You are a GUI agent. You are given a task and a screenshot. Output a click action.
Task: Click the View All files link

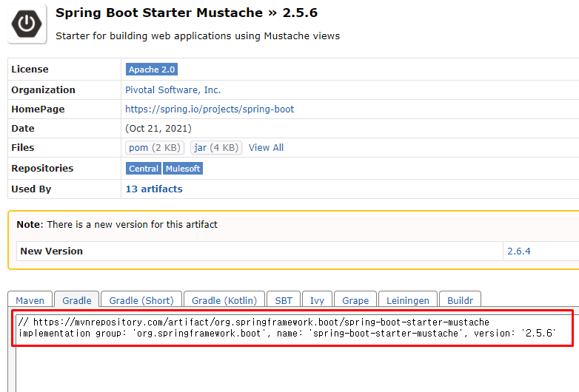[x=266, y=147]
